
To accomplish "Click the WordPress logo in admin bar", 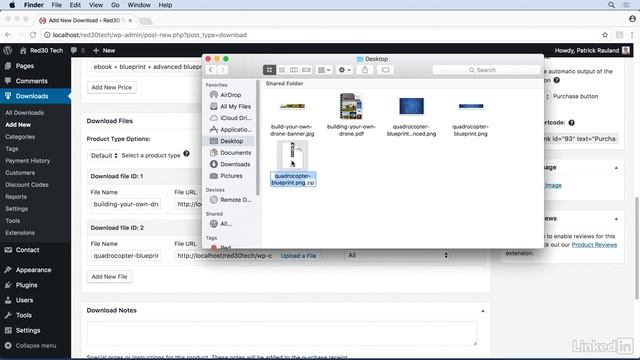I will tap(7, 50).
